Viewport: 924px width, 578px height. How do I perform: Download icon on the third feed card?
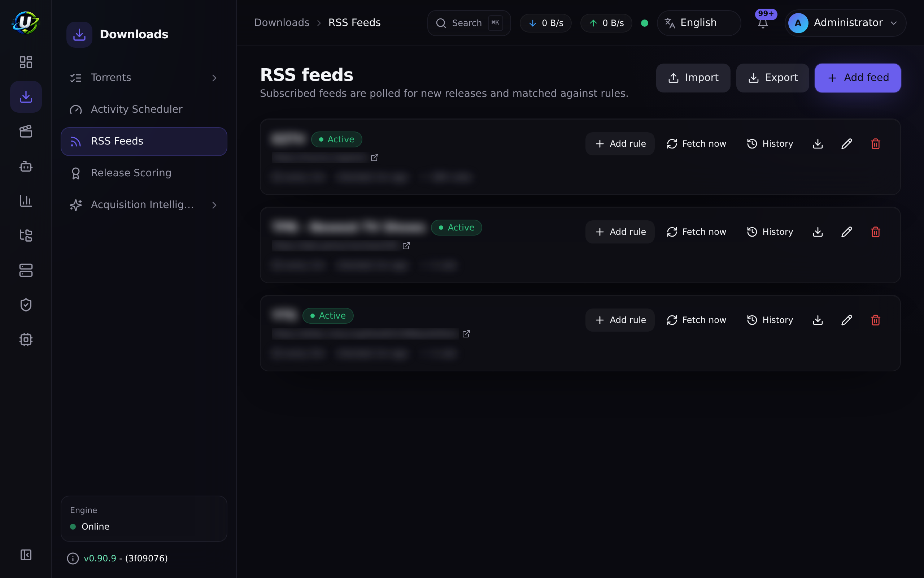click(818, 320)
